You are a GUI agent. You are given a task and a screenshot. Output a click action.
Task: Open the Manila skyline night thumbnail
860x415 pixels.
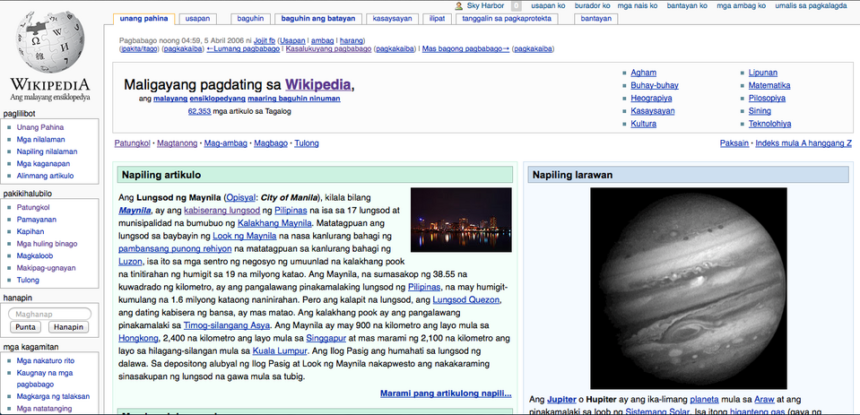click(x=461, y=220)
